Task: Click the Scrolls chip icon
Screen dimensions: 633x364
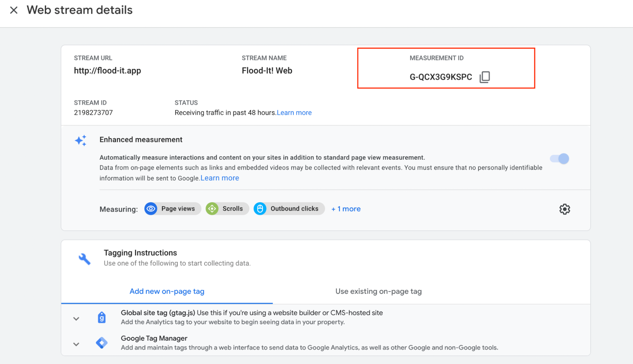Action: [x=212, y=209]
